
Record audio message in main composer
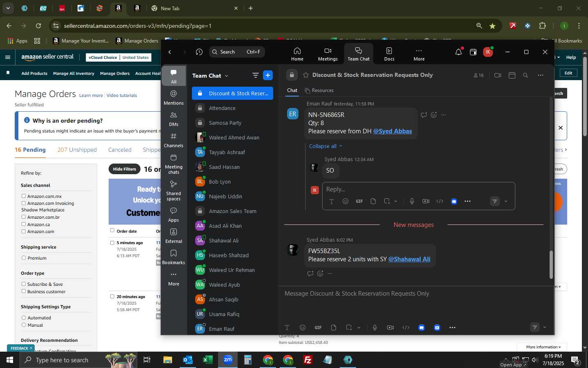click(374, 328)
